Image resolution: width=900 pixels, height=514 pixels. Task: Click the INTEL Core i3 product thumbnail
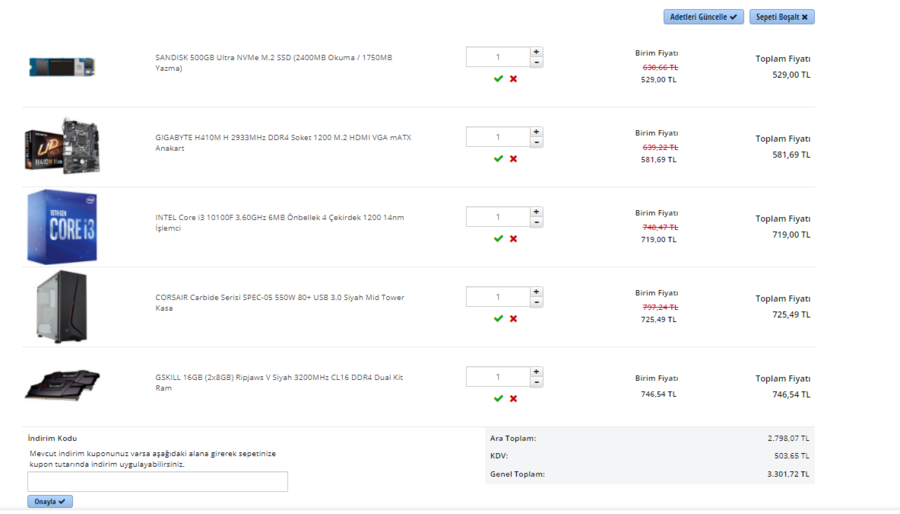point(61,226)
